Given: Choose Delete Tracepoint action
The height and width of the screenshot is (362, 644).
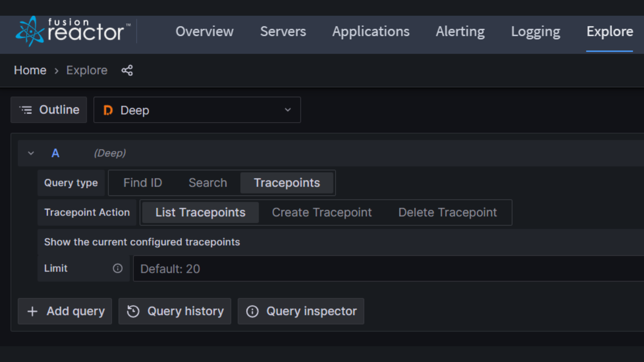Looking at the screenshot, I should coord(448,212).
